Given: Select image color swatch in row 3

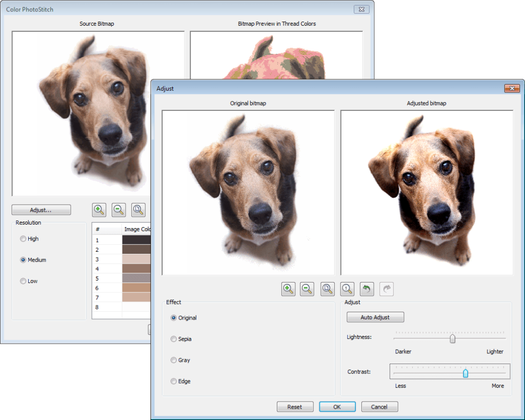Looking at the screenshot, I should [136, 259].
